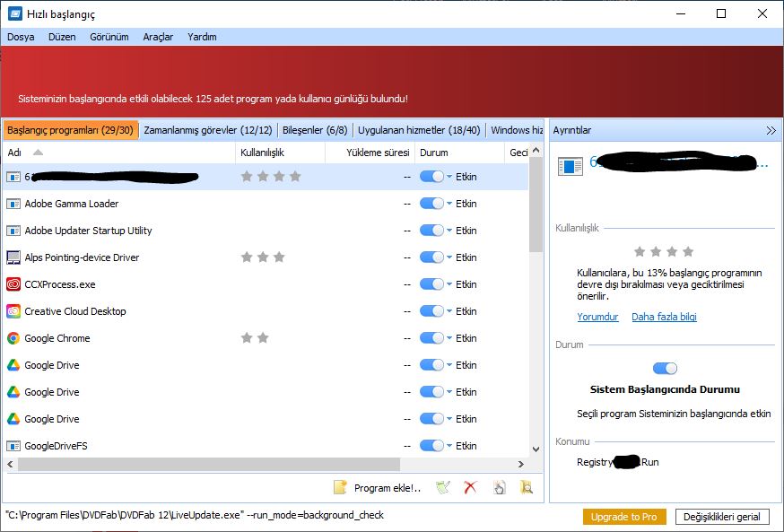
Task: Expand status dropdown for Alps Pointing-device Driver
Action: 449,257
